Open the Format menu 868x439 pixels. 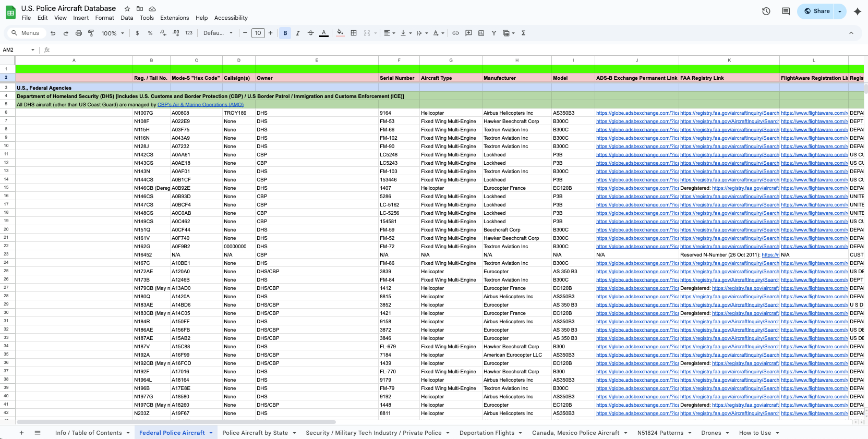[x=104, y=18]
